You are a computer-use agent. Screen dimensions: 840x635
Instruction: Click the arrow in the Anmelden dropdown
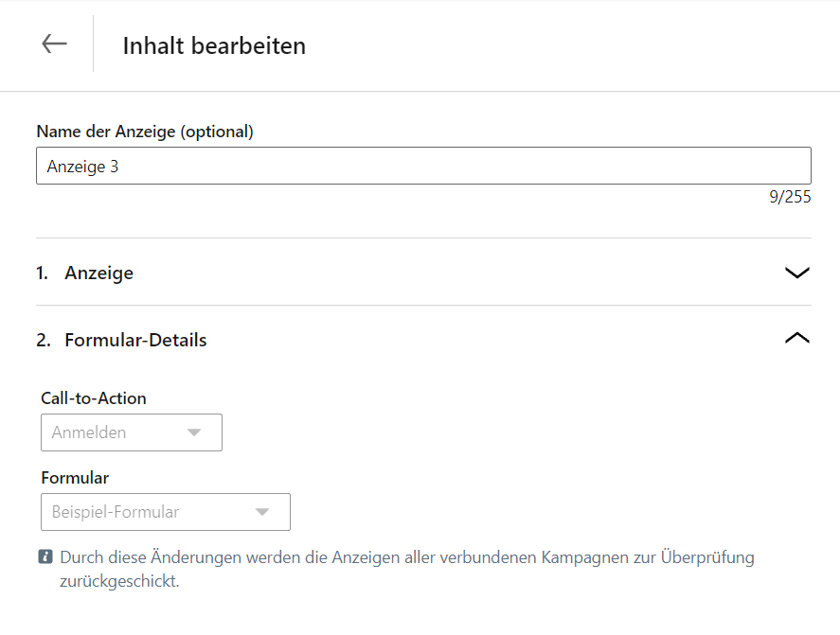[x=194, y=432]
